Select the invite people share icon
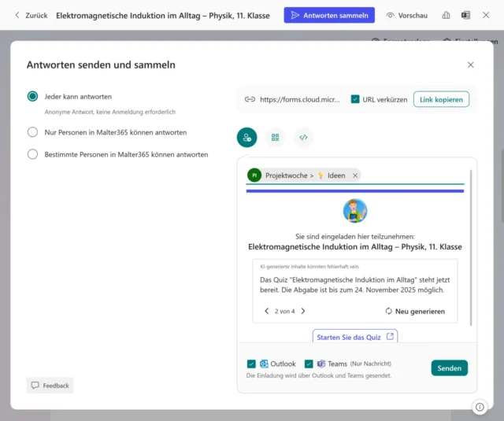Image resolution: width=504 pixels, height=421 pixels. 246,138
